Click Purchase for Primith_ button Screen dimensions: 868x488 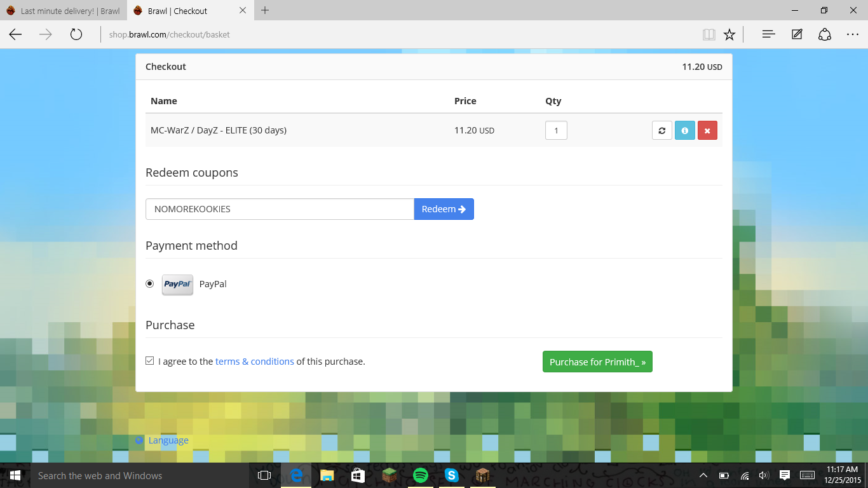597,362
